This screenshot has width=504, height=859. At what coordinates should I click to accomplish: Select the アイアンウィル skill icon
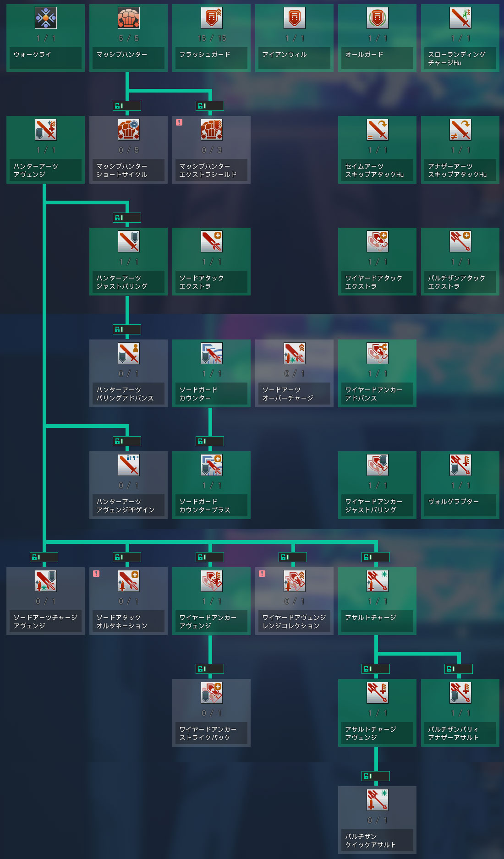(295, 18)
